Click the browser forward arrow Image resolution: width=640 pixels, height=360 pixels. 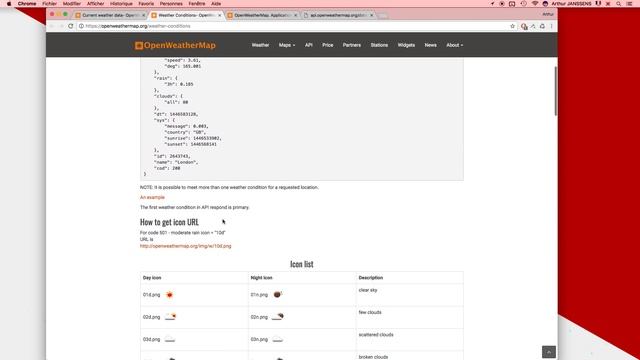(61, 26)
